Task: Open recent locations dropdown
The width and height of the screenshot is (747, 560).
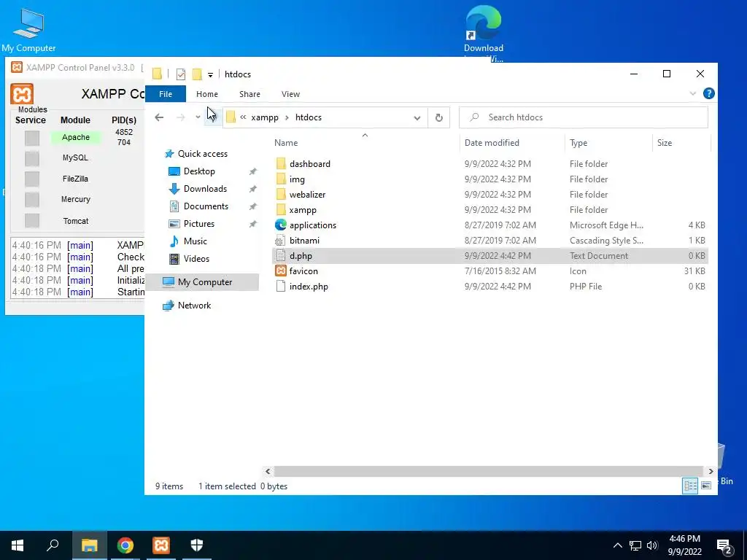Action: pos(198,117)
